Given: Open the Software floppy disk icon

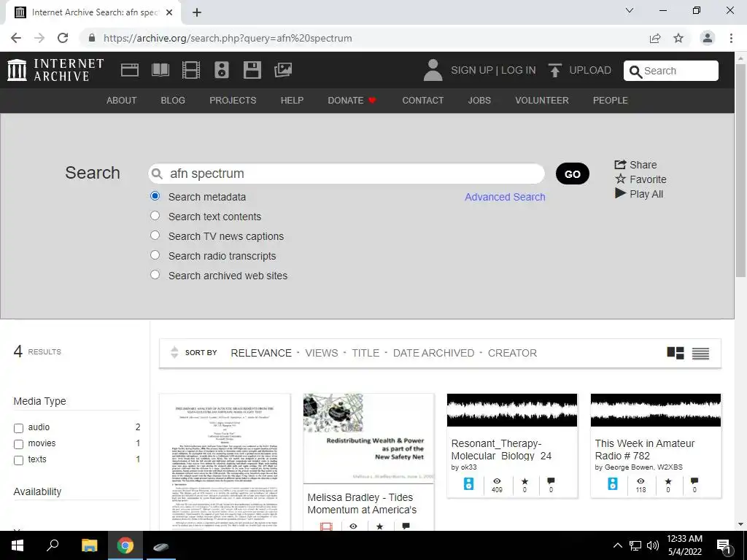Looking at the screenshot, I should [252, 70].
